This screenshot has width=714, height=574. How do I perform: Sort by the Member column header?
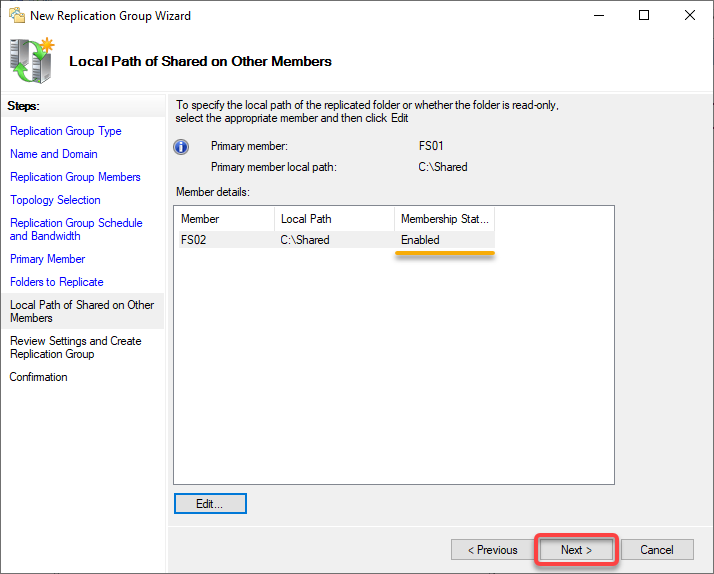pyautogui.click(x=226, y=219)
